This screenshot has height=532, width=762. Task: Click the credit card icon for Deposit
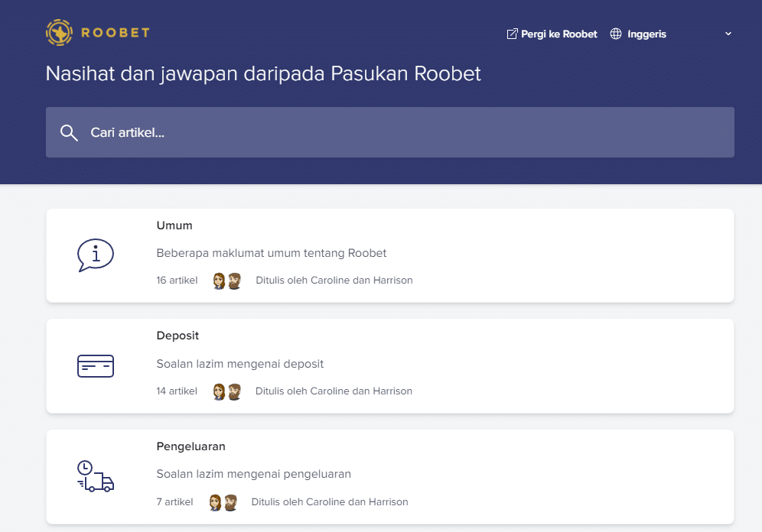click(x=96, y=366)
